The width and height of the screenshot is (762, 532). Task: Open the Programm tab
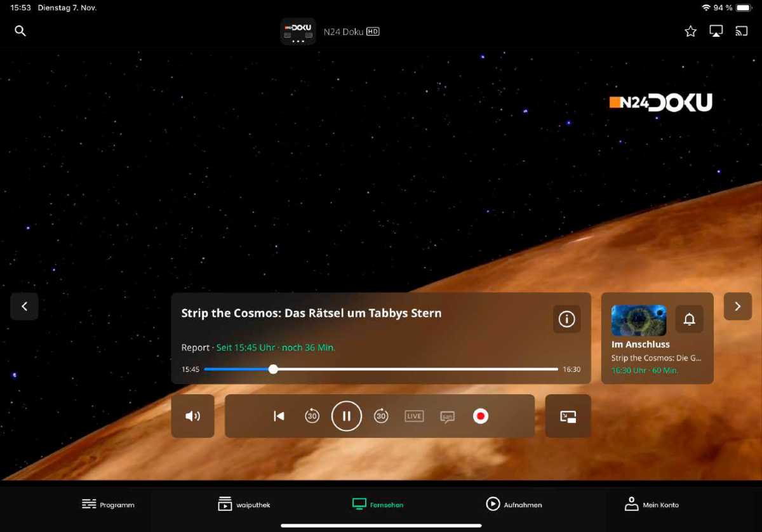[109, 505]
